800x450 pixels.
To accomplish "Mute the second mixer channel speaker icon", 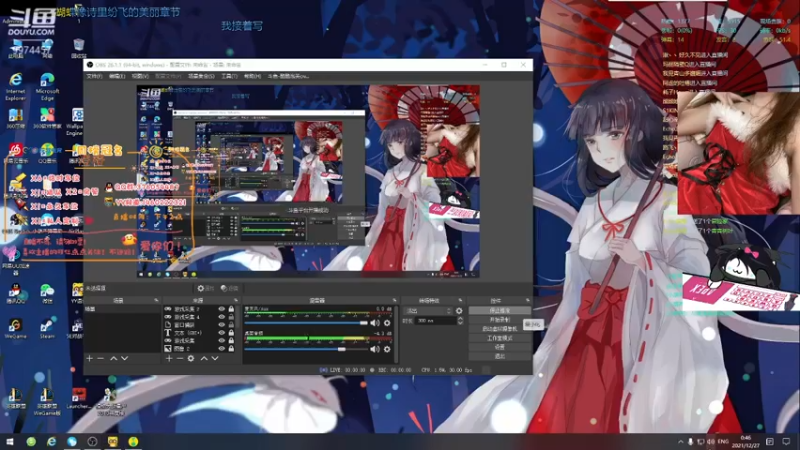I will (375, 349).
